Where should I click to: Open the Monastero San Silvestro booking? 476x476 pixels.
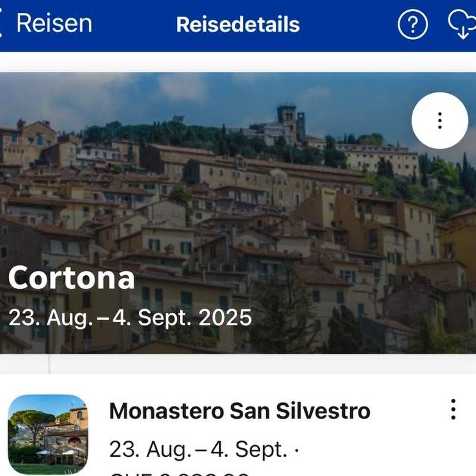[x=240, y=411]
